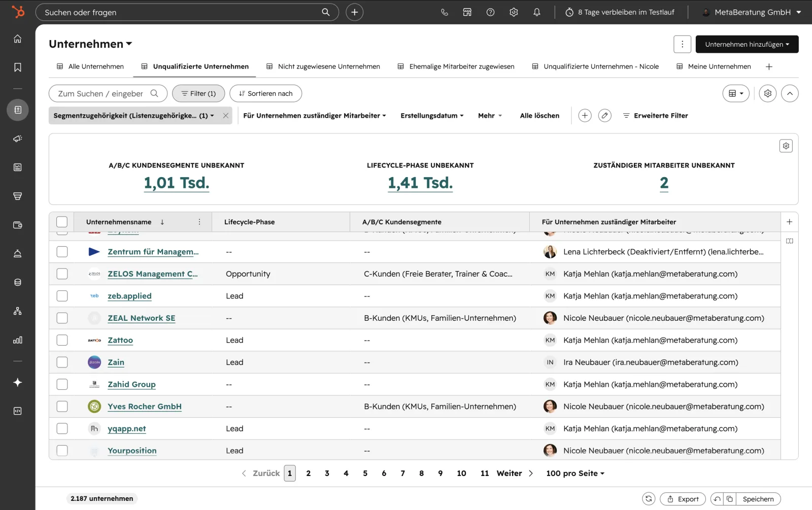Expand the Erstellungsdatum filter dropdown

(x=432, y=116)
